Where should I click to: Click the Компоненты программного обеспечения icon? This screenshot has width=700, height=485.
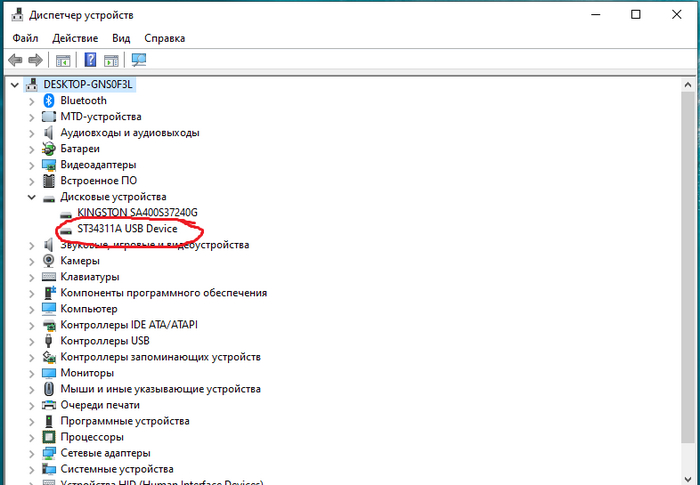point(49,293)
